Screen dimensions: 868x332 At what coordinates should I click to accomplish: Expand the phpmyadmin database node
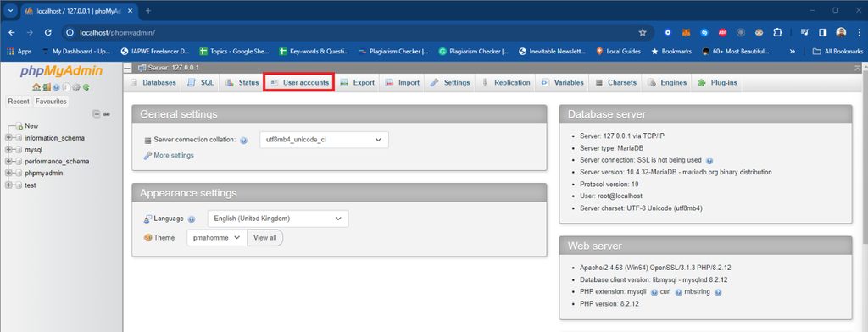point(8,173)
